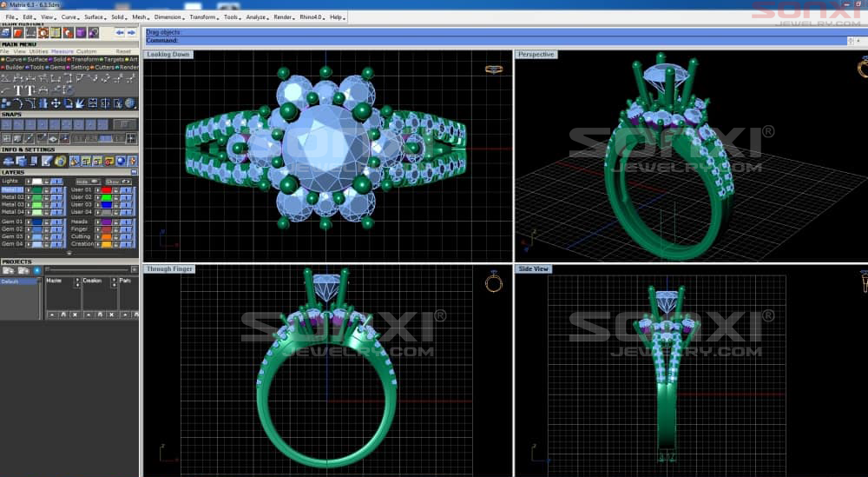Open the Metal 01 green color swatch
The height and width of the screenshot is (477, 868).
pos(36,189)
